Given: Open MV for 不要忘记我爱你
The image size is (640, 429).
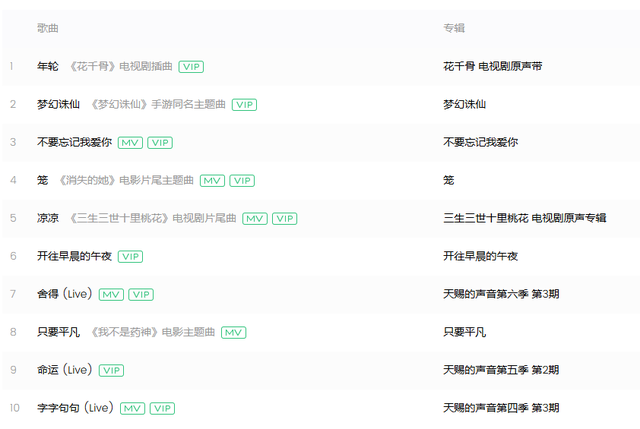Looking at the screenshot, I should click(130, 142).
